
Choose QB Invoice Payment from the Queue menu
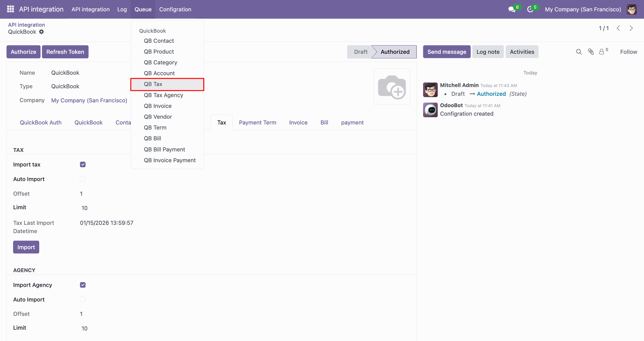pyautogui.click(x=167, y=160)
